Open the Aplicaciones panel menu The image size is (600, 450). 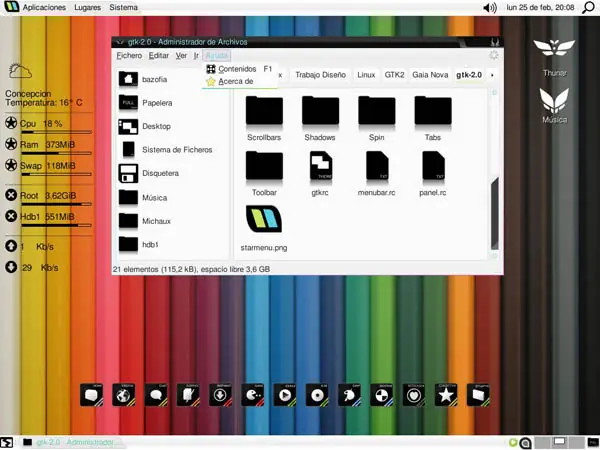tap(44, 7)
